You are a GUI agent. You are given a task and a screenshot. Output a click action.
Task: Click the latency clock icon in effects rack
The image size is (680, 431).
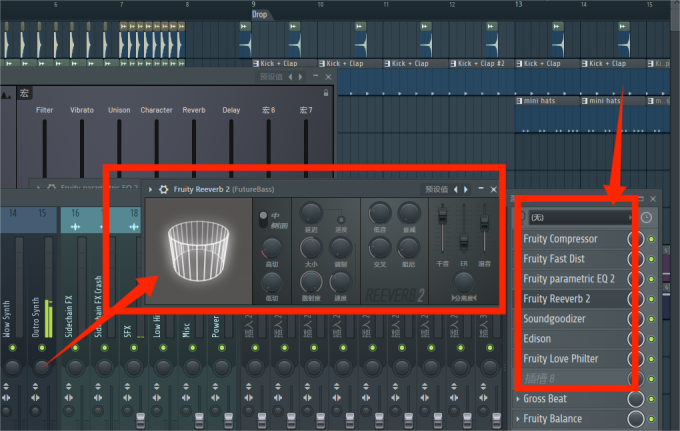click(646, 217)
